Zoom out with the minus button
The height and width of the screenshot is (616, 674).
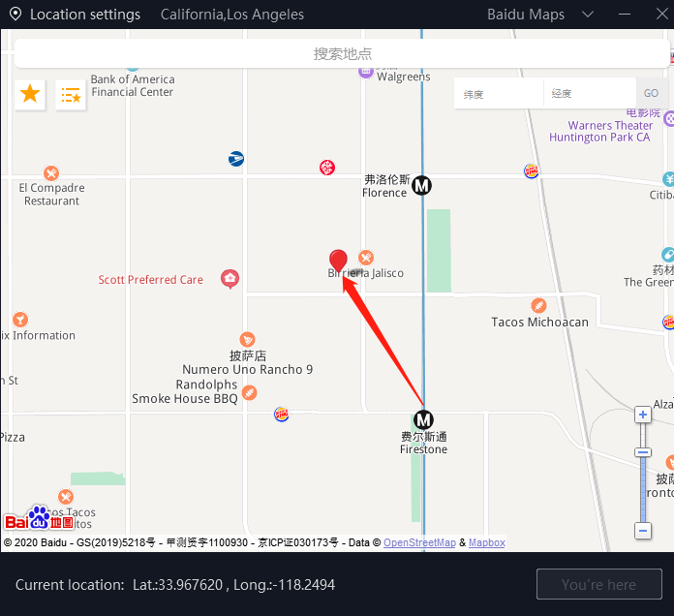point(643,531)
